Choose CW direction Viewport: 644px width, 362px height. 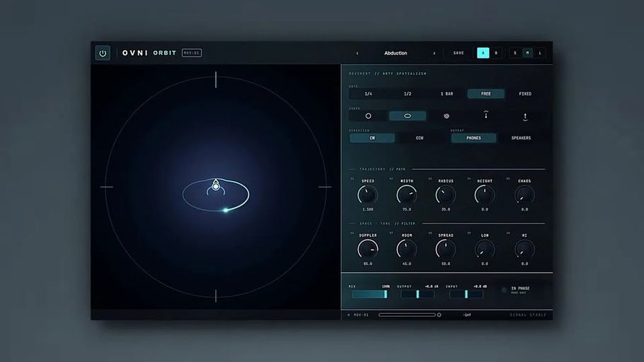point(372,138)
